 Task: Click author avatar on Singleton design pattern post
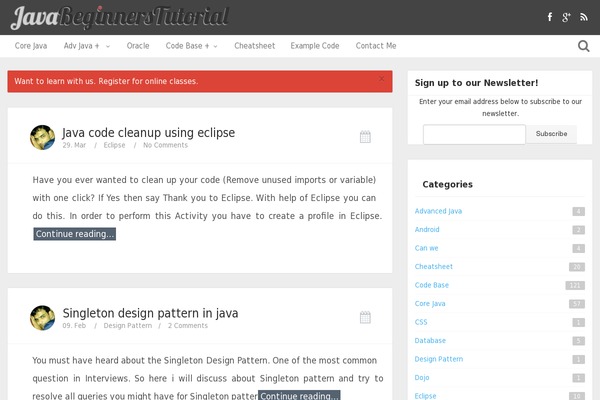point(43,318)
